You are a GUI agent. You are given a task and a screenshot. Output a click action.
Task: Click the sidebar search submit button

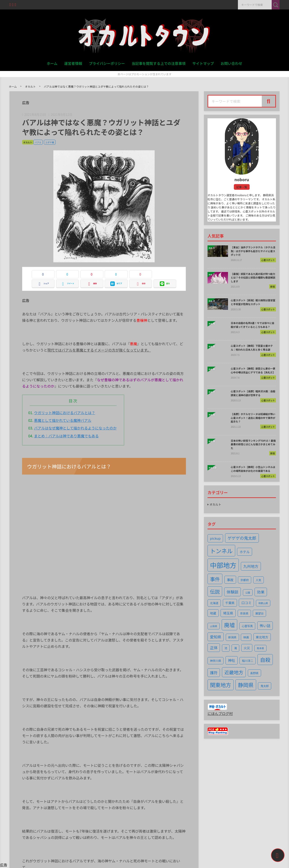pyautogui.click(x=268, y=101)
